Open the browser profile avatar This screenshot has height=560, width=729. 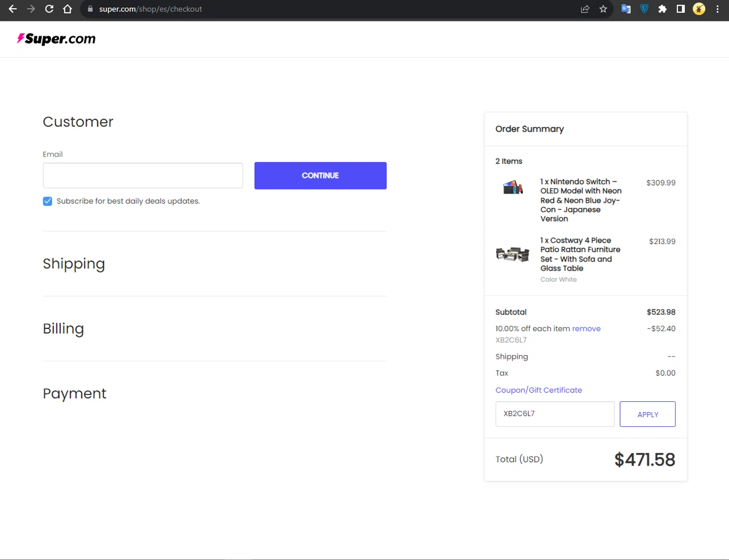point(699,9)
